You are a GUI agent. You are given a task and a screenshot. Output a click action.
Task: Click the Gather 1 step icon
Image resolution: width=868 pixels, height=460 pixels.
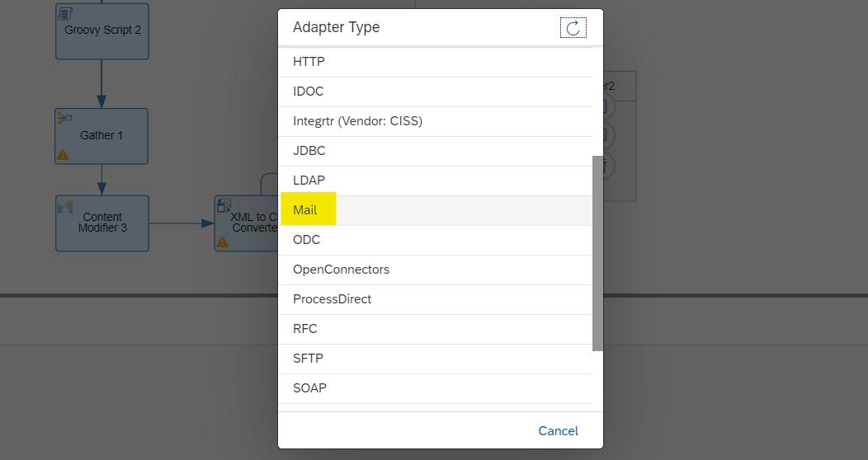[x=64, y=117]
